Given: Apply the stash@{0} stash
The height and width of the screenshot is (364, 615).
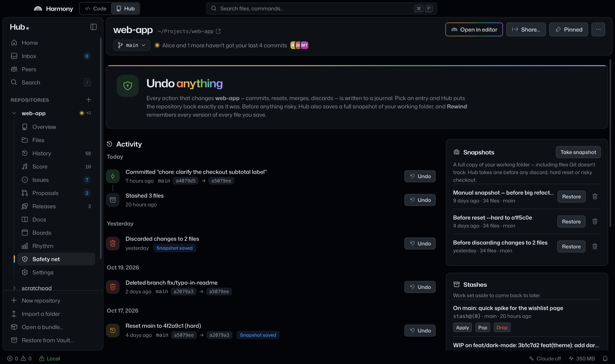Looking at the screenshot, I should [x=462, y=327].
